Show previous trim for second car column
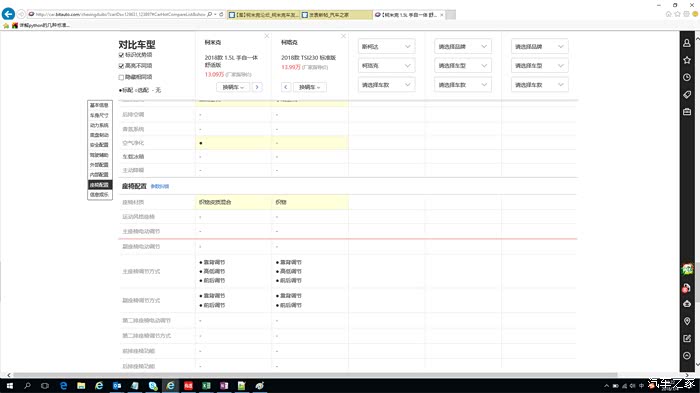Image resolution: width=700 pixels, height=393 pixels. point(286,87)
